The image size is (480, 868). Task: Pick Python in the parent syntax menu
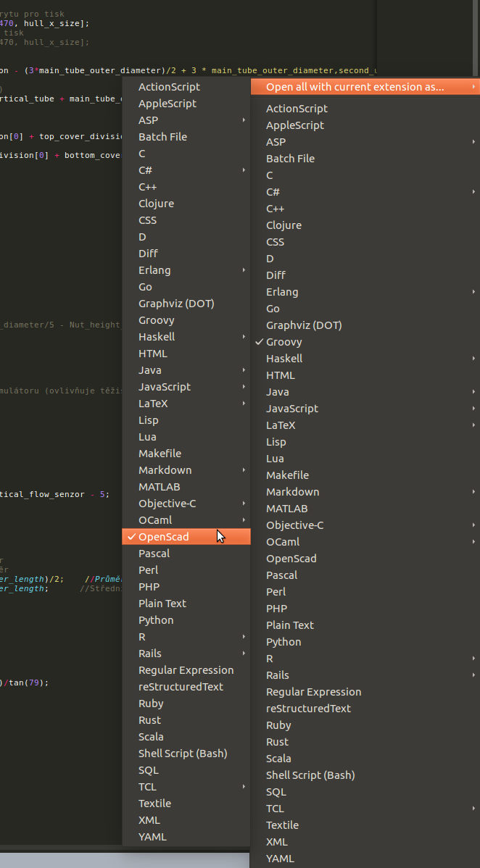click(x=156, y=620)
